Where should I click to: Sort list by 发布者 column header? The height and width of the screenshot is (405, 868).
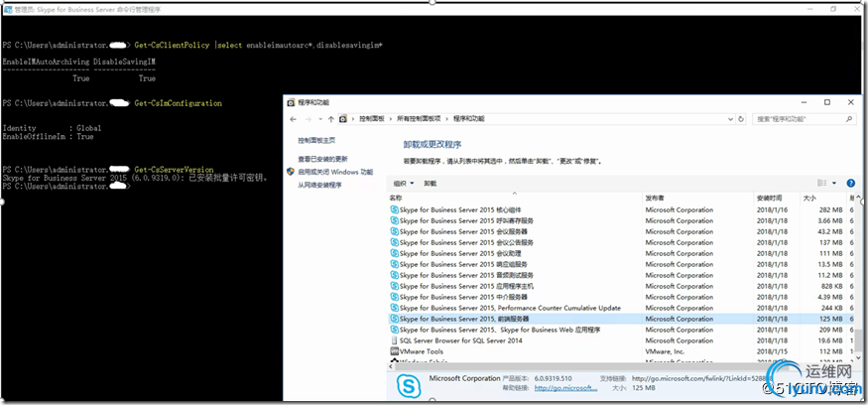tap(655, 198)
